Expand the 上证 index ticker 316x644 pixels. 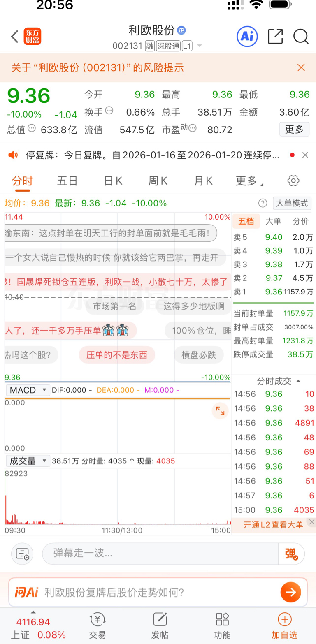click(x=34, y=612)
